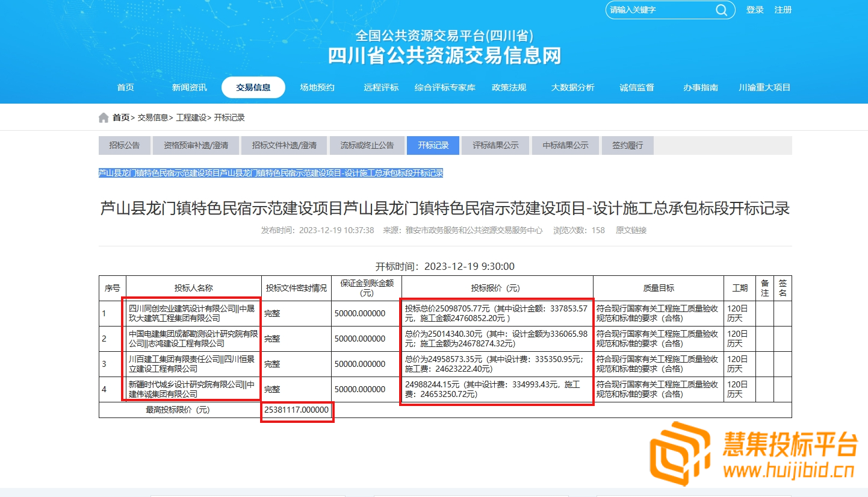Click the 保证金到账金额 column header
Viewport: 868px width, 497px height.
pyautogui.click(x=367, y=288)
